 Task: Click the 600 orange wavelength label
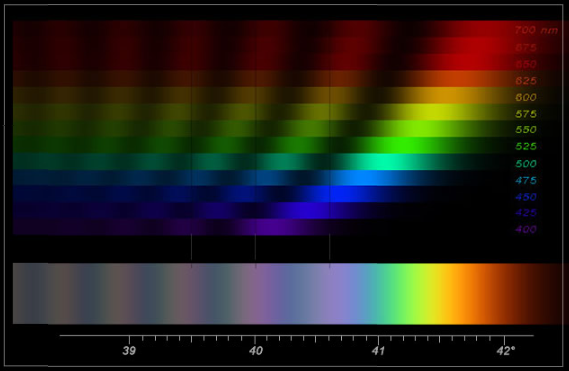[x=526, y=97]
